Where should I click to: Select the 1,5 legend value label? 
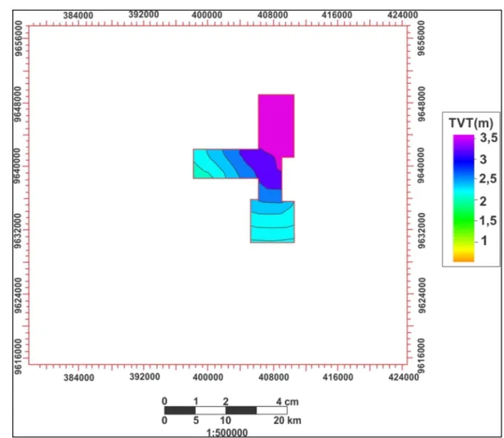[x=488, y=221]
